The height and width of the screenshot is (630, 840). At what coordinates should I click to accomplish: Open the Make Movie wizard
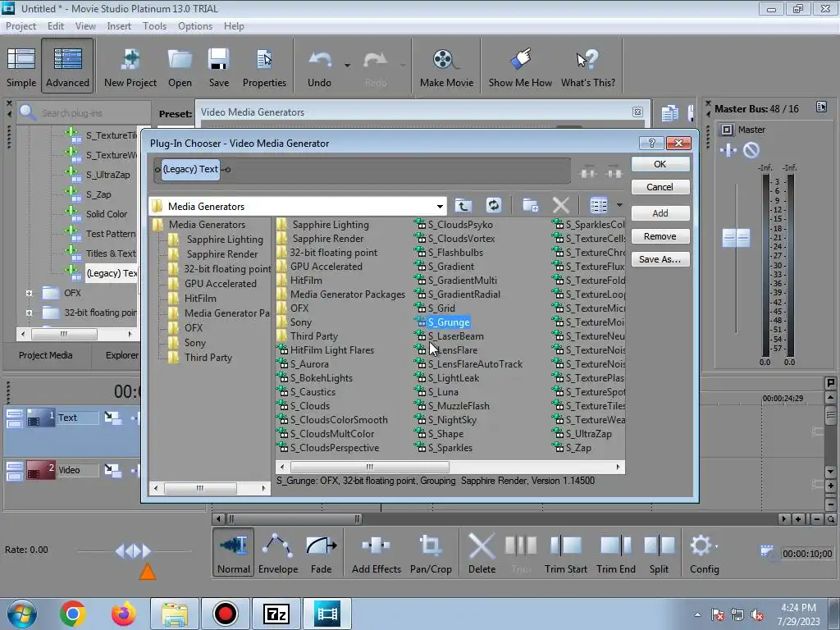[x=446, y=67]
